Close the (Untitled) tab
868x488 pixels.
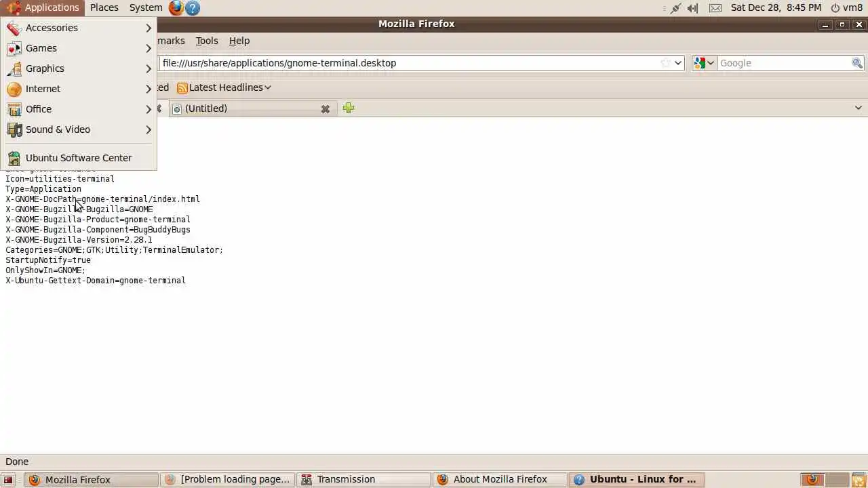click(325, 108)
